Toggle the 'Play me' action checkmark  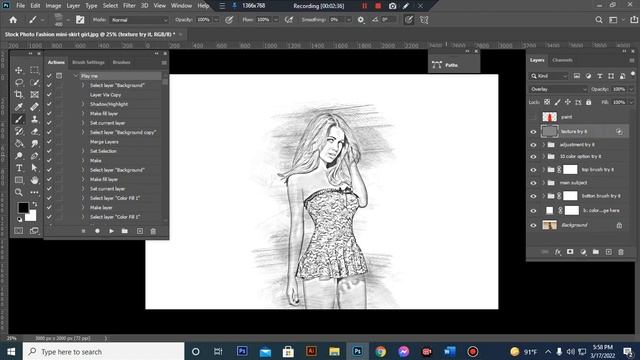(x=49, y=76)
